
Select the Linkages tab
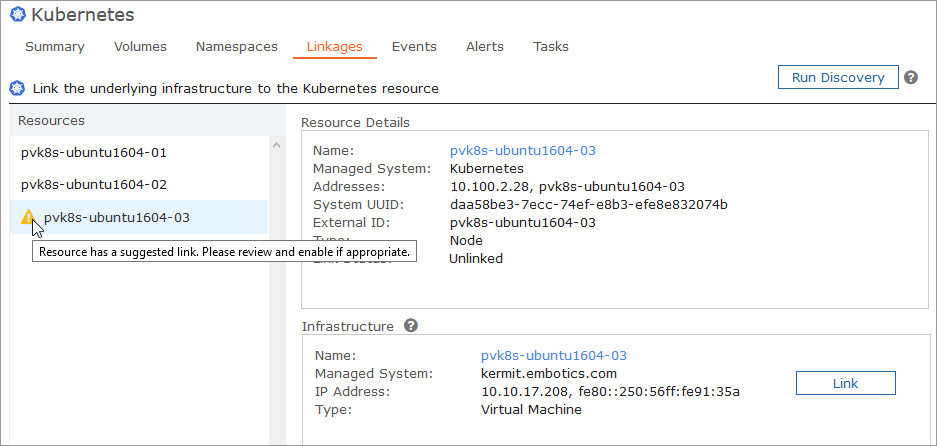point(335,47)
